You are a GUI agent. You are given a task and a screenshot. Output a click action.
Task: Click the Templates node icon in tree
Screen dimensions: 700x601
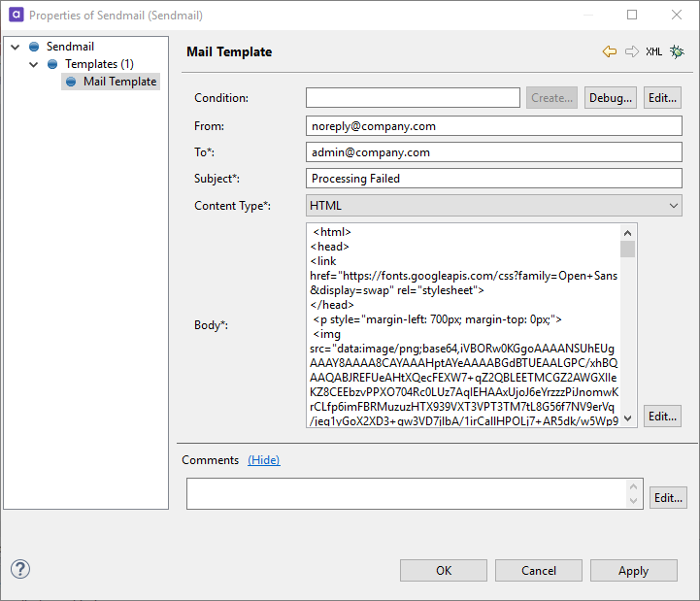tap(53, 64)
